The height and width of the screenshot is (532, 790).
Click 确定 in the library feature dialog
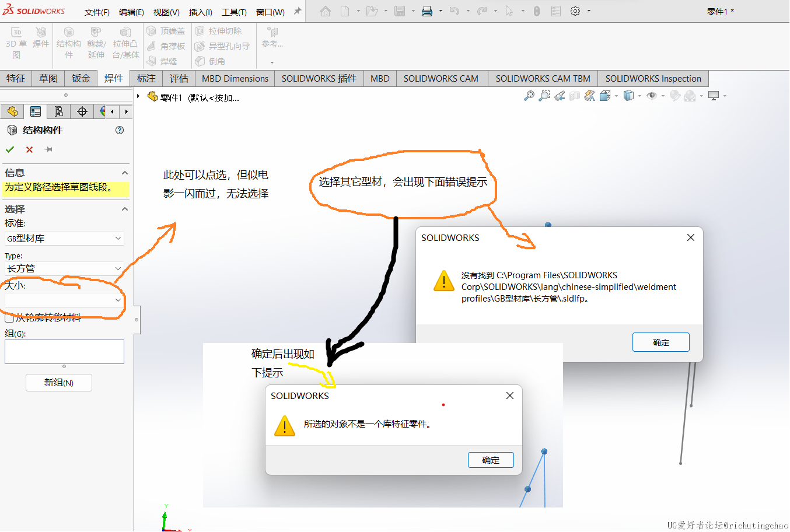point(491,460)
